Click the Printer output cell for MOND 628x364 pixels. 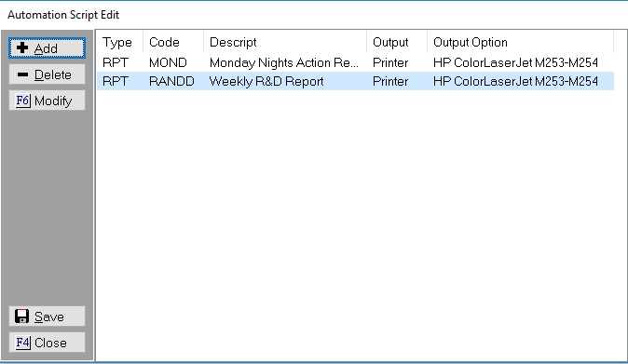coord(390,62)
